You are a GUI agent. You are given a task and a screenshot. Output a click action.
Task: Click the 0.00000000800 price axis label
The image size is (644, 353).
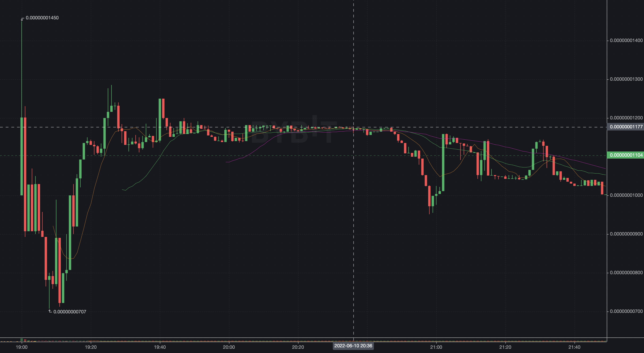(626, 273)
